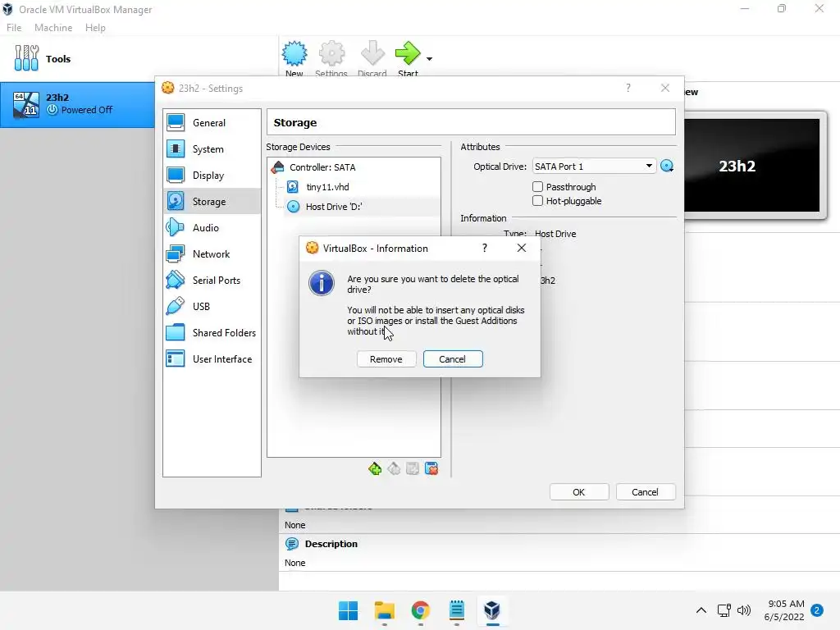Image resolution: width=840 pixels, height=630 pixels.
Task: Click the VirtualBox taskbar icon
Action: (x=492, y=610)
